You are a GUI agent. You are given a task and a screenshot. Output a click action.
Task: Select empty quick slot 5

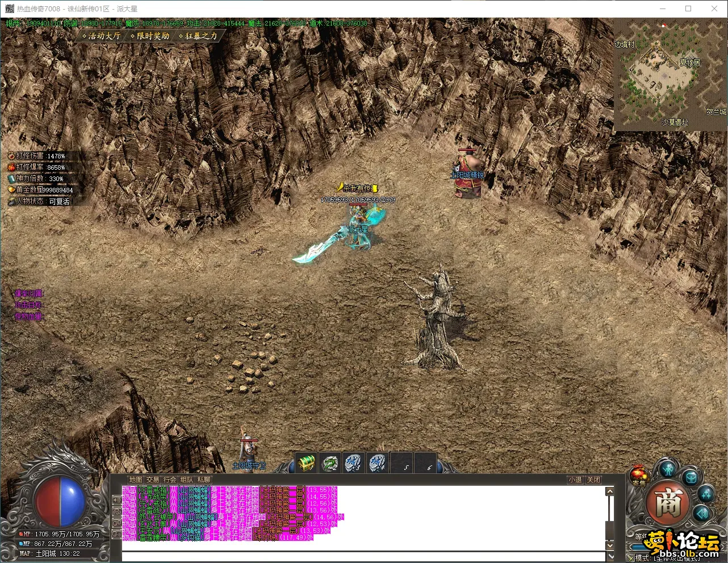(401, 463)
